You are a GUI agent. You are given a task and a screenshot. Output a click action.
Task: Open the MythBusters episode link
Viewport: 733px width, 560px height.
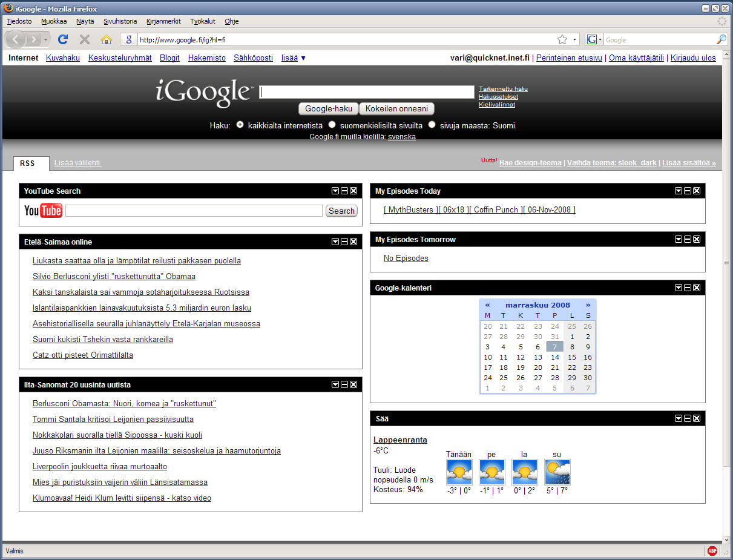(x=480, y=209)
